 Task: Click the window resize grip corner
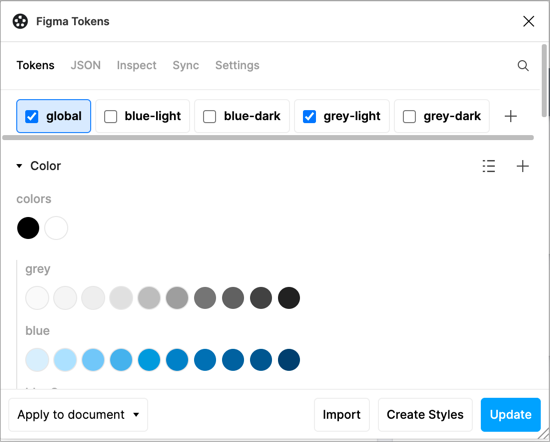point(543,434)
